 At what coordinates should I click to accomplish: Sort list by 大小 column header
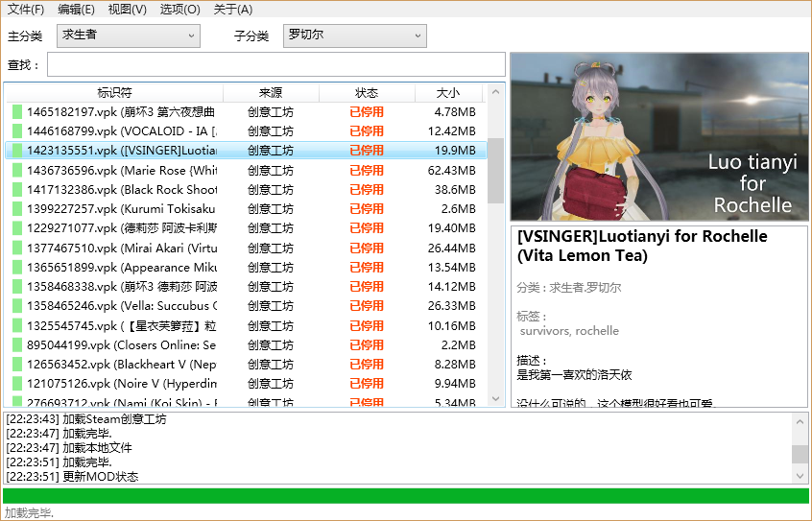point(448,93)
